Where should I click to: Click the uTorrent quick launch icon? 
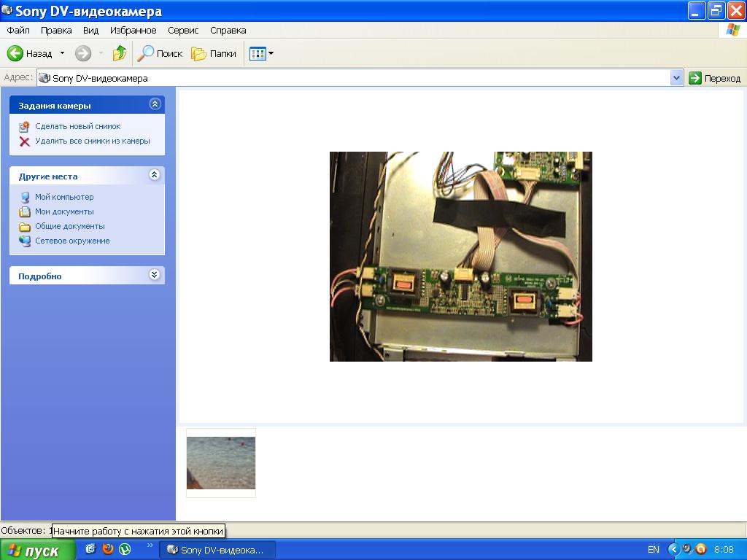pyautogui.click(x=125, y=549)
